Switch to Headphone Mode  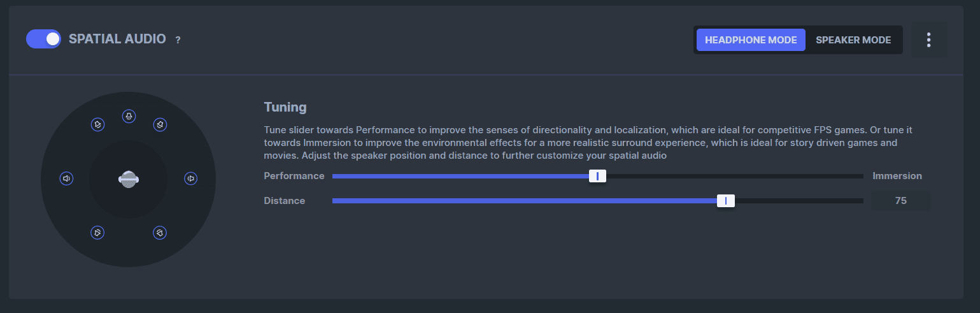[751, 40]
